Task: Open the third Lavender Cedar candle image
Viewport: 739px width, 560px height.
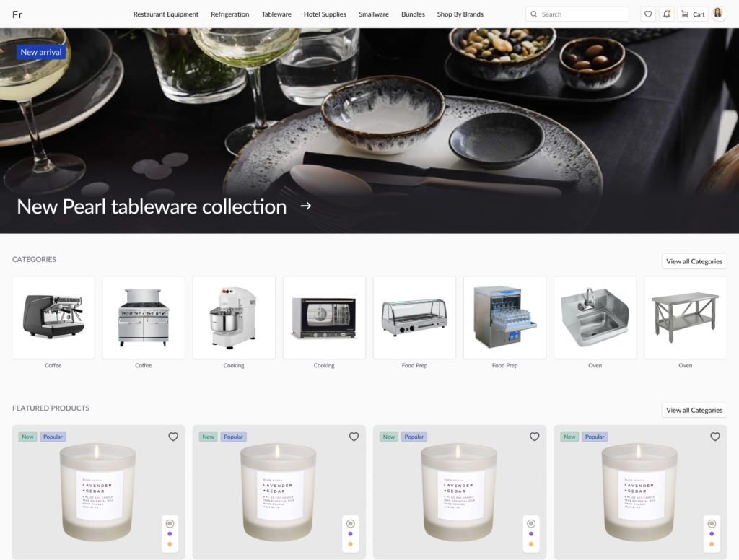Action: point(458,493)
